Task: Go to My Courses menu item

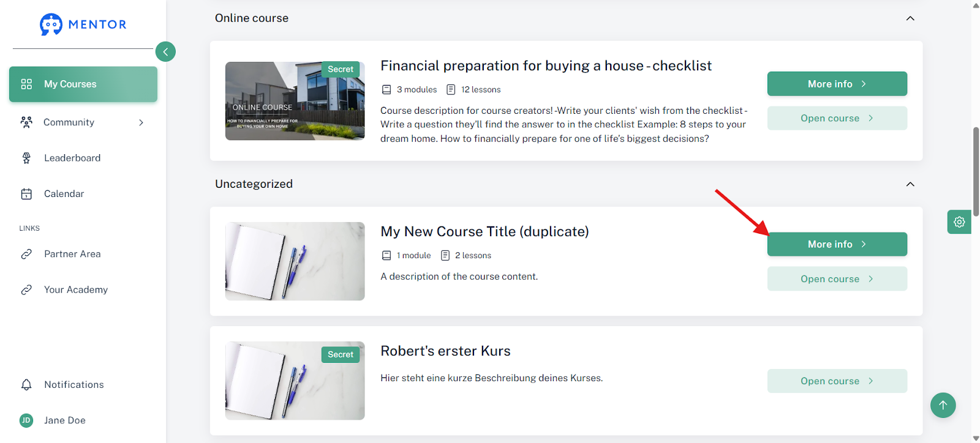Action: (x=83, y=84)
